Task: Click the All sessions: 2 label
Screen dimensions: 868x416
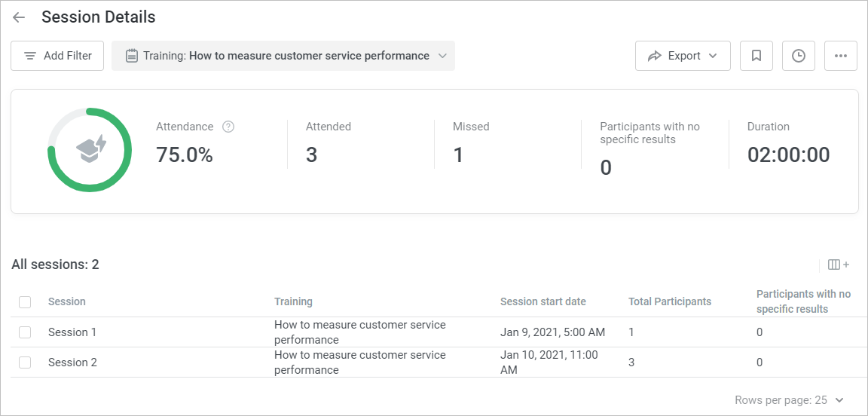Action: (x=55, y=265)
